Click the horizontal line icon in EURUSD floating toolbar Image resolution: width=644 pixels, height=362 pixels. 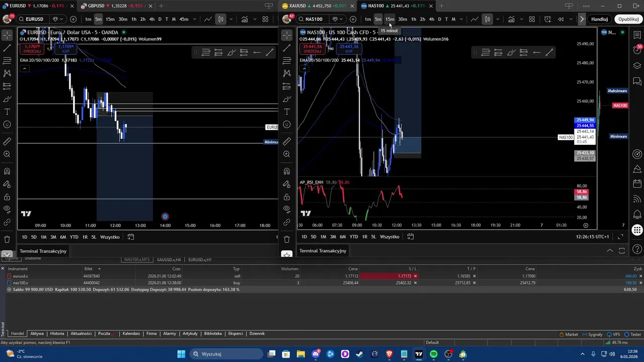click(x=257, y=52)
